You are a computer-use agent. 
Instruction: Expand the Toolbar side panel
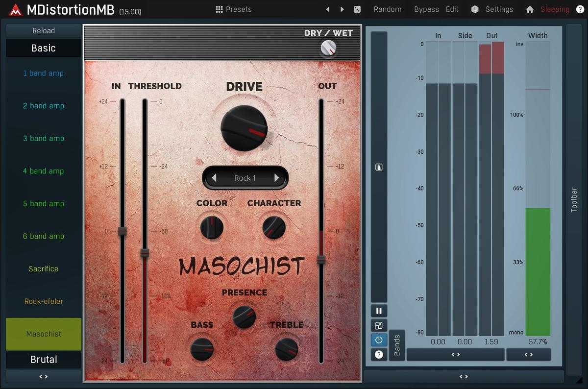[574, 199]
